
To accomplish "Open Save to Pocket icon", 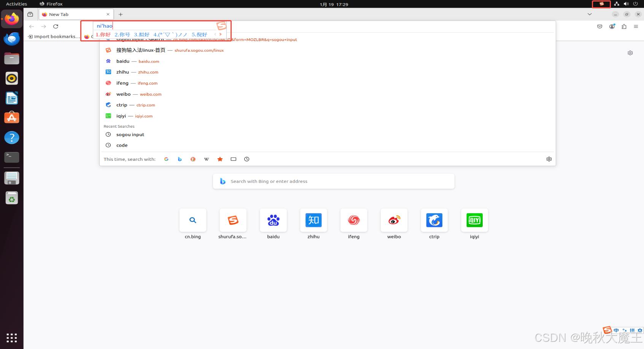I will click(600, 26).
